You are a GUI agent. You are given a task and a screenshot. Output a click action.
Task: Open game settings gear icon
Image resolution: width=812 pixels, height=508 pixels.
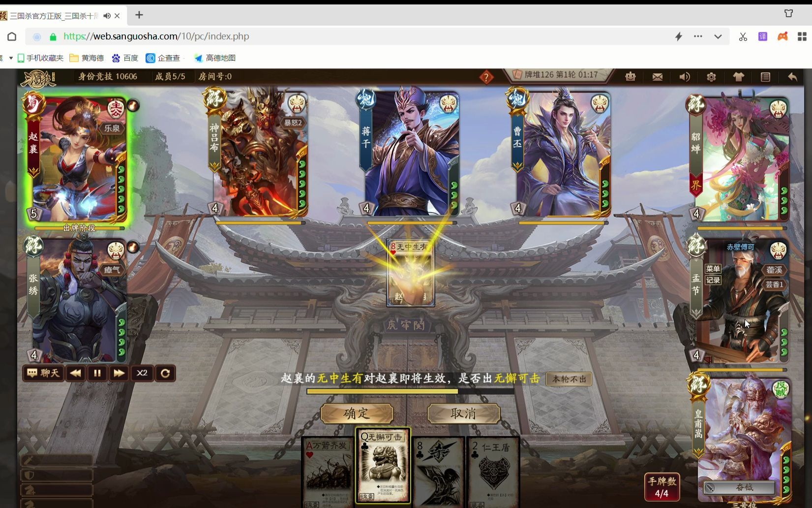click(711, 77)
